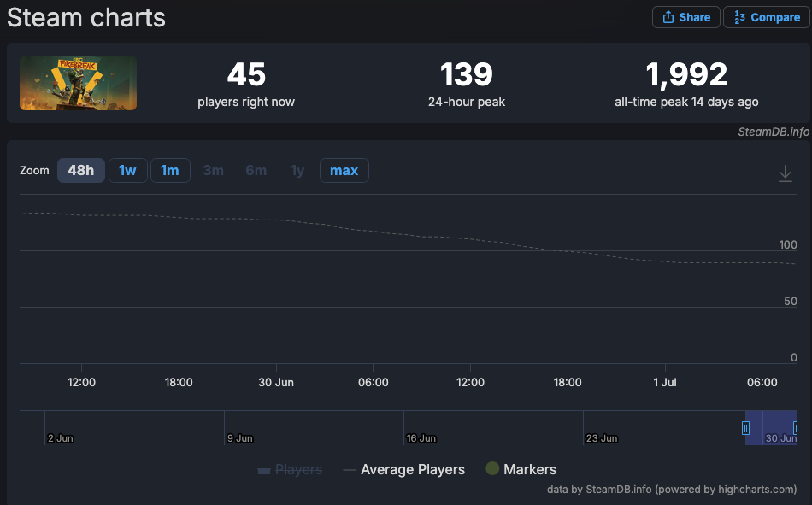Click the left navigator range handle
Image resolution: width=812 pixels, height=505 pixels.
click(x=745, y=428)
